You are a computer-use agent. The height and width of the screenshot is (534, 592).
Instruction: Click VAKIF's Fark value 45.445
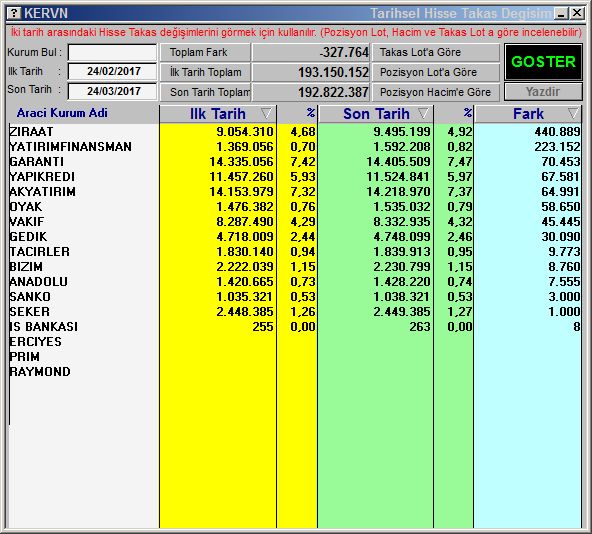tap(561, 222)
